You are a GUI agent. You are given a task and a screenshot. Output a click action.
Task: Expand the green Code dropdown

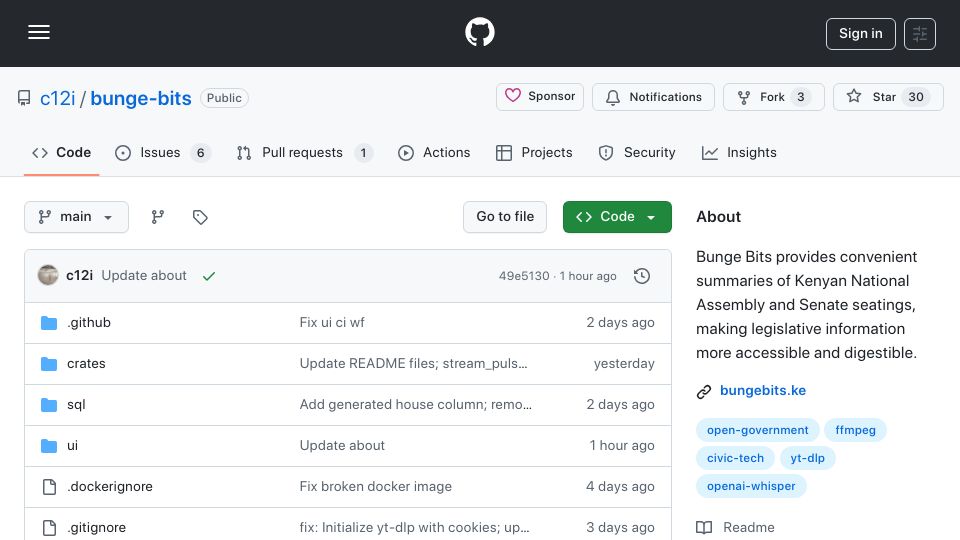[617, 217]
